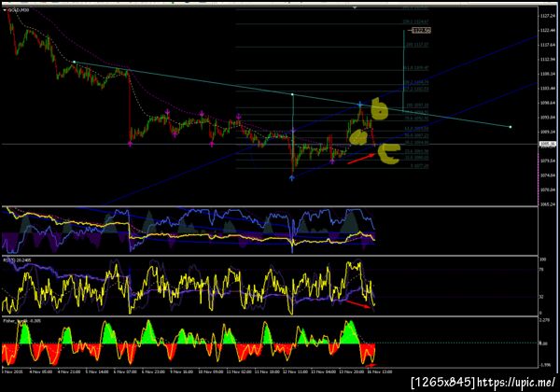Viewport: 560px width, 392px height.
Task: Click the 4 Nov 05:00 time label
Action: point(41,371)
